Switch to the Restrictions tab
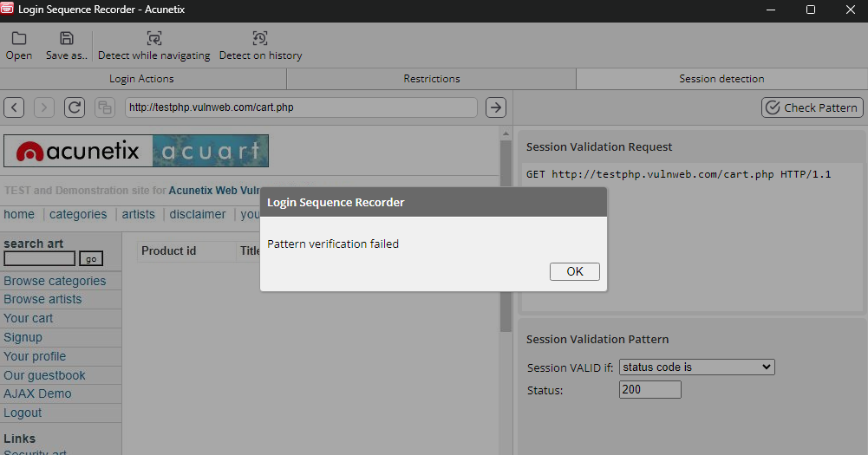 pyautogui.click(x=431, y=79)
